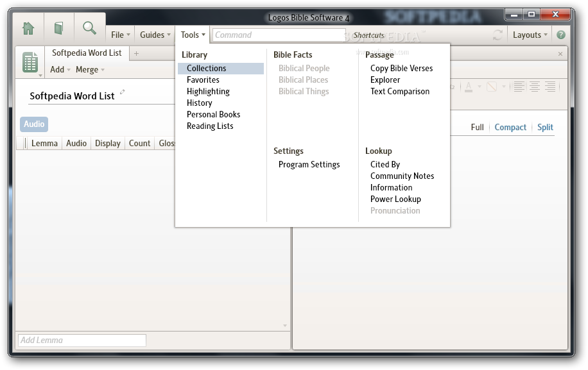The image size is (588, 370).
Task: Focus the Add Lemma input field
Action: [x=82, y=341]
